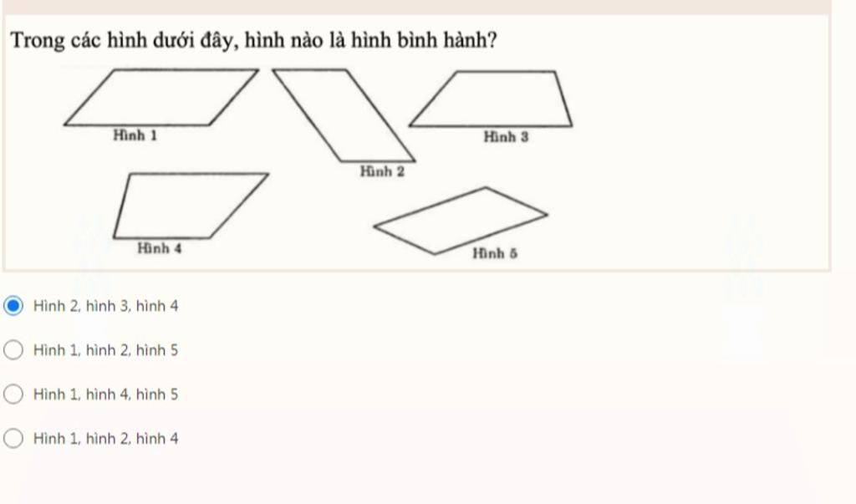Click the answer text "Hình 1, hình 2, hình 5"
Viewport: 856px width, 504px height.
click(106, 350)
